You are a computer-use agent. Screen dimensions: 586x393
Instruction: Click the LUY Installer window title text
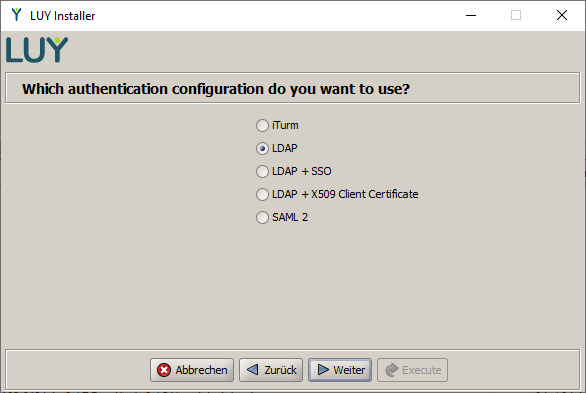click(x=63, y=16)
